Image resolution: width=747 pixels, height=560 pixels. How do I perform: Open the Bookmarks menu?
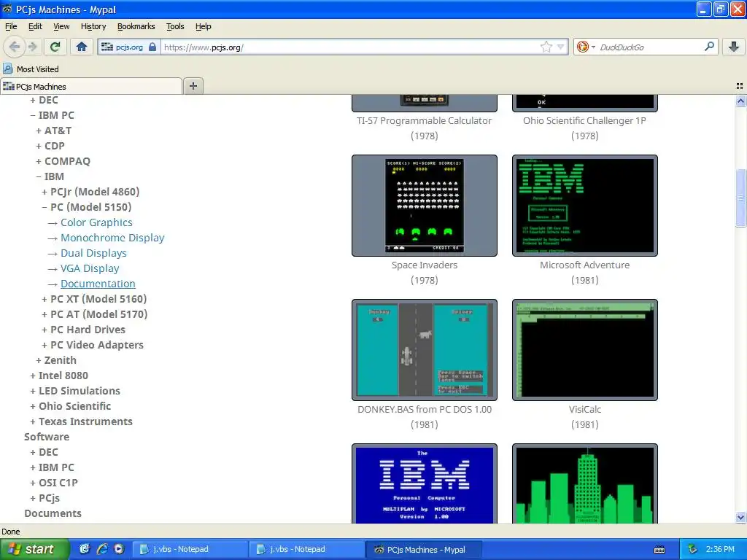(136, 26)
